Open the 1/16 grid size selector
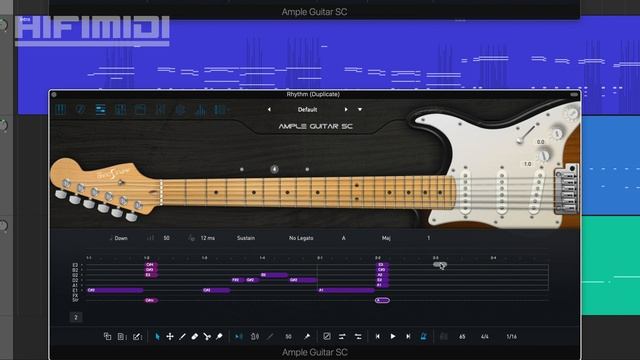The width and height of the screenshot is (640, 360). [511, 337]
